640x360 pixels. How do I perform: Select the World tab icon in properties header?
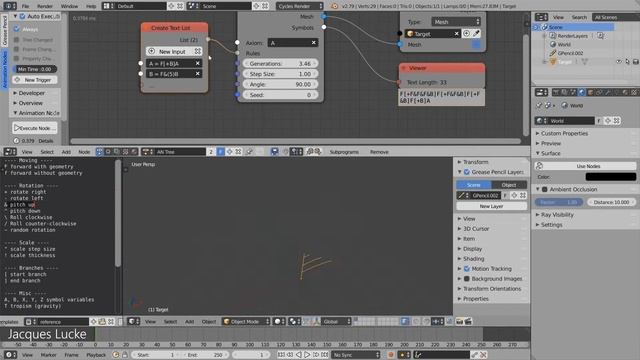click(582, 93)
